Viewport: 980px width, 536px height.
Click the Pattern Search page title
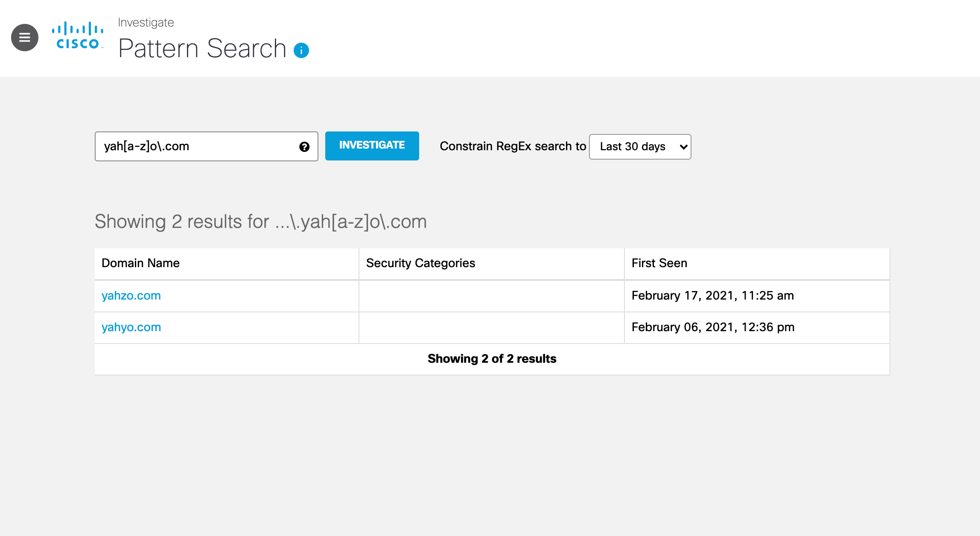click(202, 48)
